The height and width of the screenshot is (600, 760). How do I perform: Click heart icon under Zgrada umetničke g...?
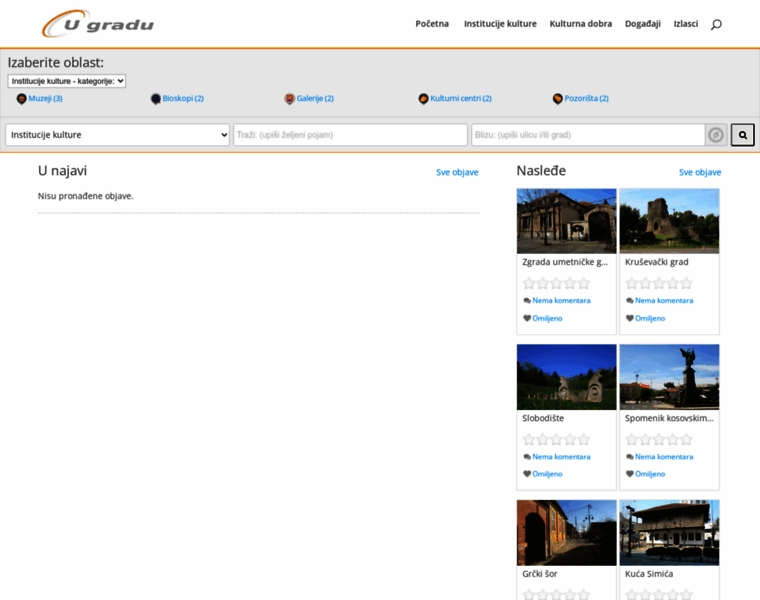tap(527, 318)
